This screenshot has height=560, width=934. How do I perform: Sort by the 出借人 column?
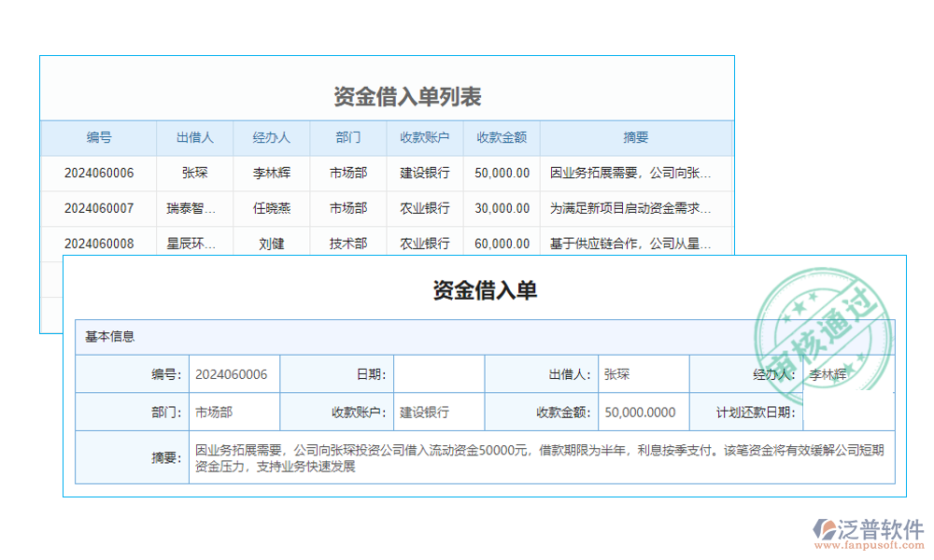(x=193, y=137)
